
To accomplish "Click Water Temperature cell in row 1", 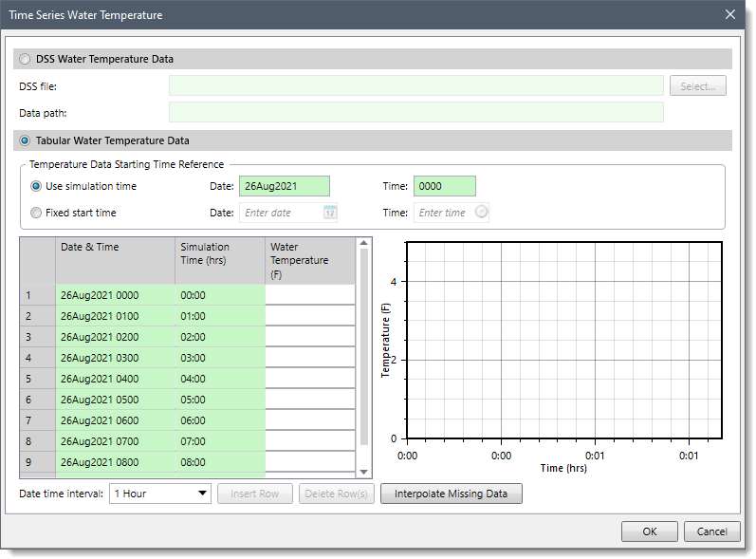I will click(310, 295).
